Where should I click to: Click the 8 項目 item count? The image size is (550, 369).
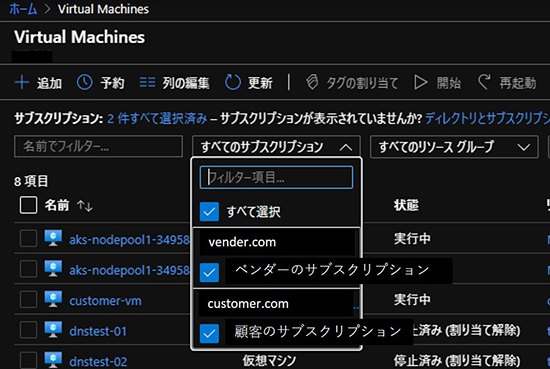point(31,181)
